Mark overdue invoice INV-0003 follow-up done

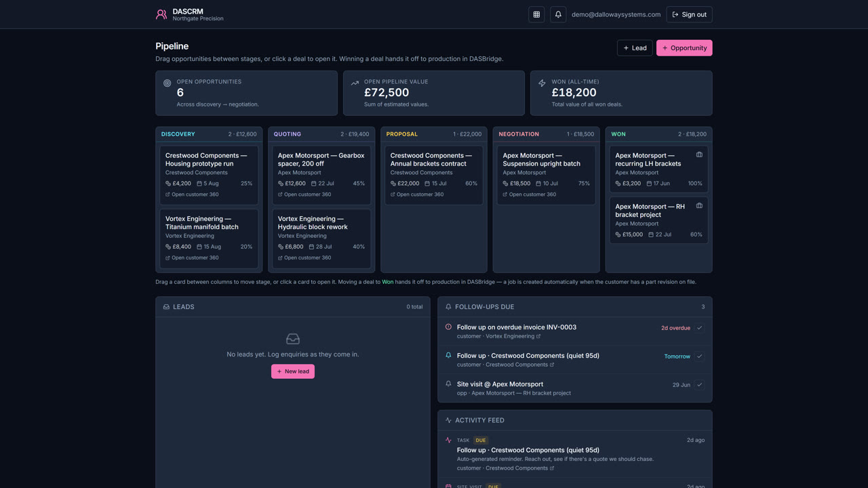pos(699,328)
